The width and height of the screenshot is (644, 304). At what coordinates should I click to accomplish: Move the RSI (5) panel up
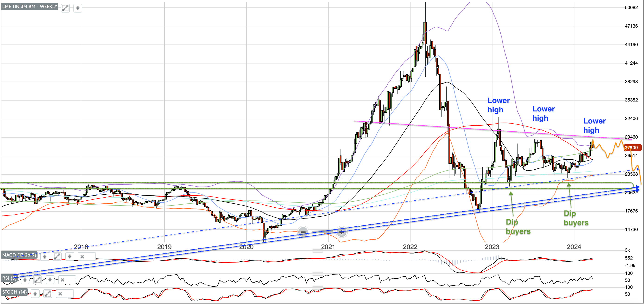pos(25,280)
